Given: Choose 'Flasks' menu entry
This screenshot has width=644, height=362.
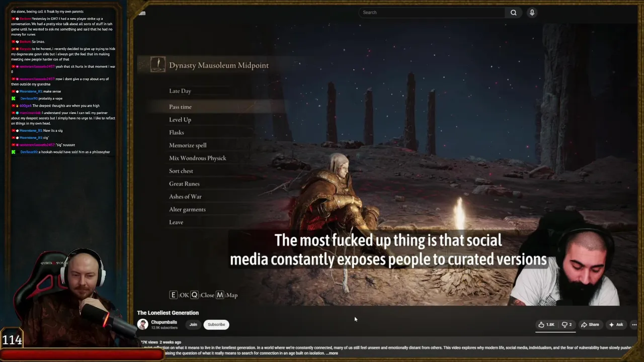Looking at the screenshot, I should click(177, 132).
